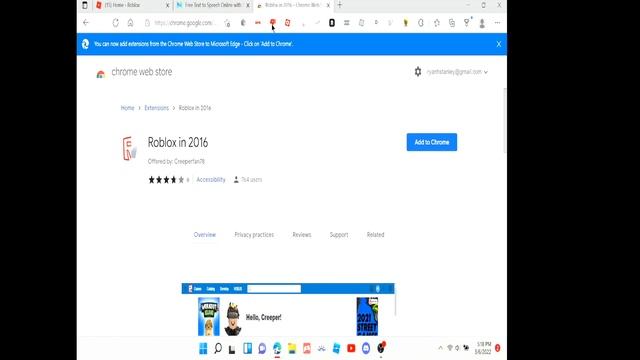Click the lock icon beside the URL
The image size is (640, 360).
click(x=147, y=23)
